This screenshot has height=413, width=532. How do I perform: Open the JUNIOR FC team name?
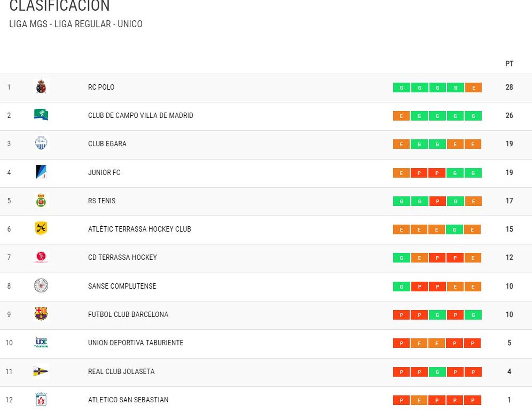coord(104,172)
